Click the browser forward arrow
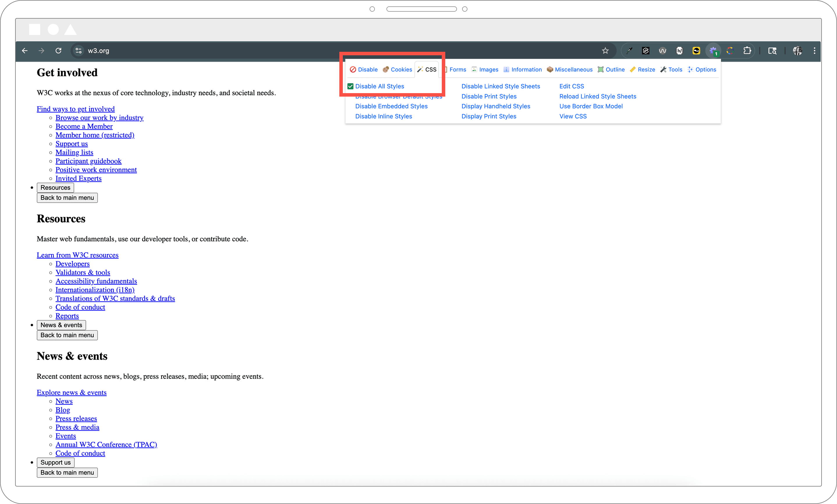This screenshot has height=504, width=837. tap(41, 51)
